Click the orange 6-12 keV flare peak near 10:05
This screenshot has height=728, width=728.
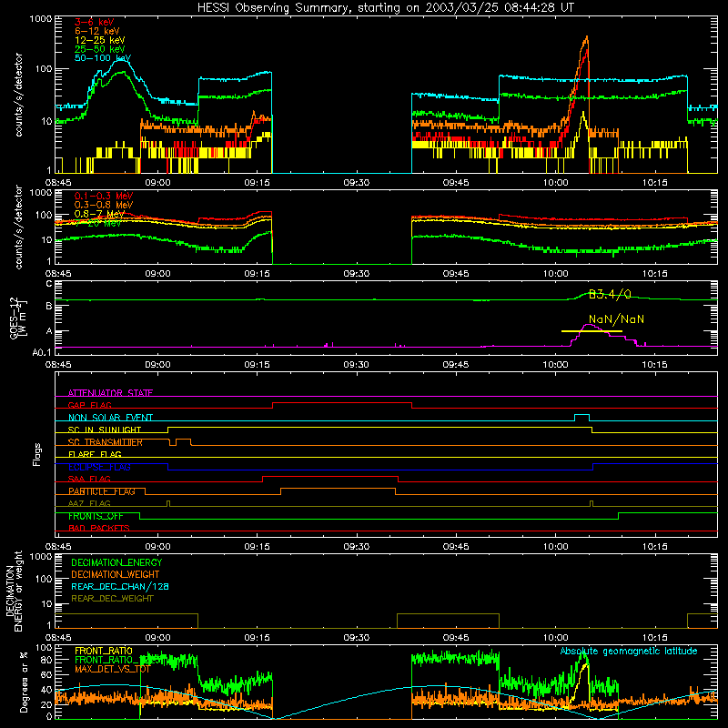pyautogui.click(x=587, y=38)
